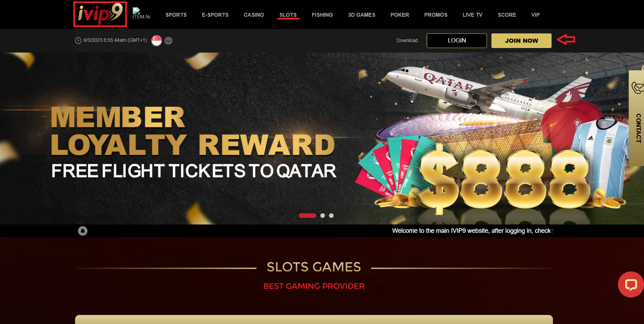Click the announcement bell icon

click(x=83, y=231)
